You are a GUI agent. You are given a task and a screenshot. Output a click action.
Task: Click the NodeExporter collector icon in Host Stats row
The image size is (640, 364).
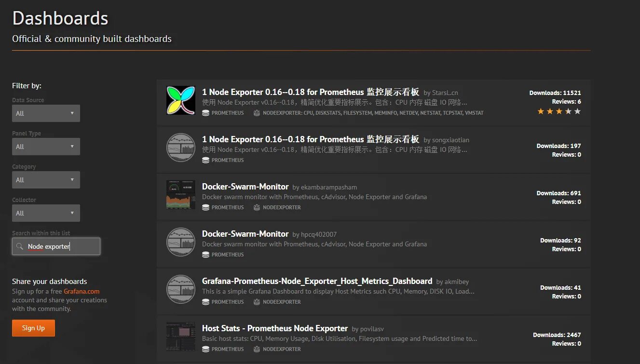(257, 349)
